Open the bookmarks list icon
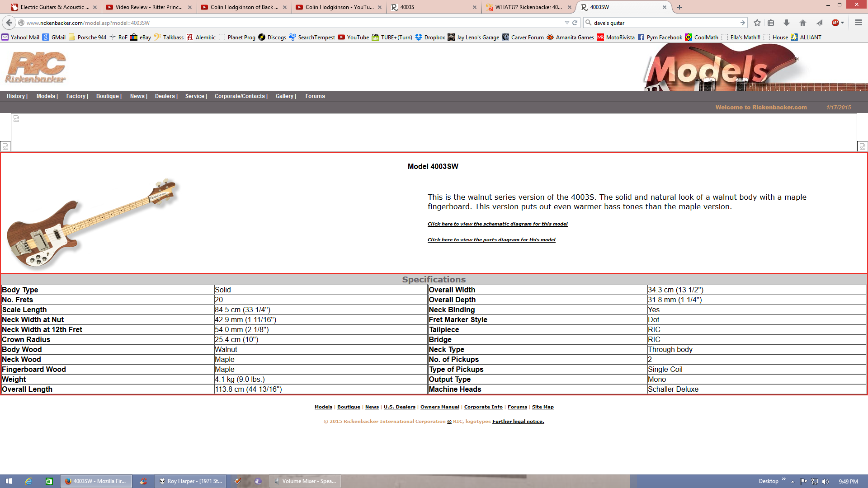The image size is (868, 488). [771, 23]
